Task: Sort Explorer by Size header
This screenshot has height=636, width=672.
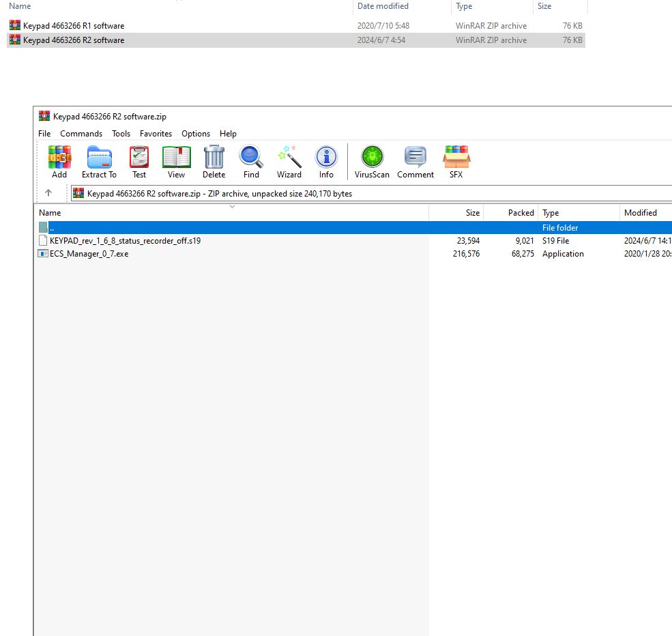Action: (560, 6)
